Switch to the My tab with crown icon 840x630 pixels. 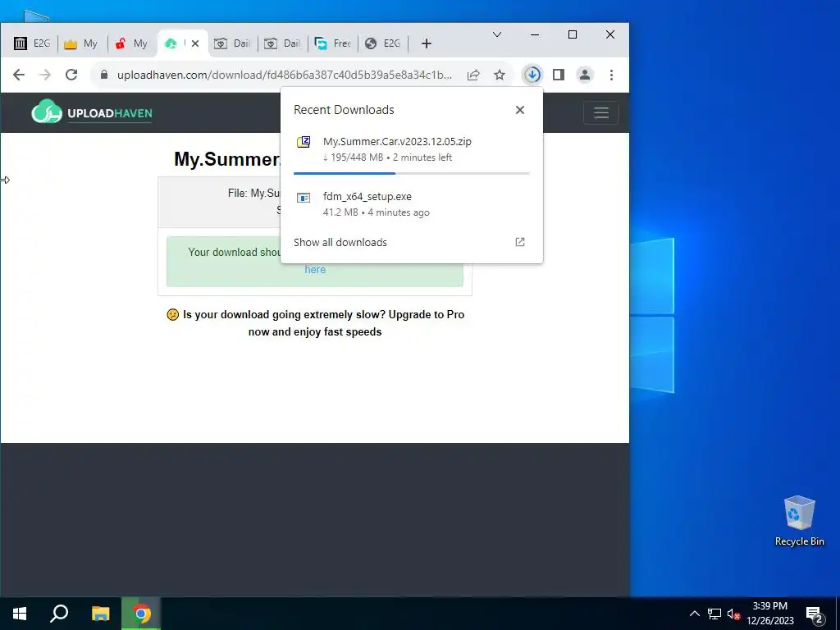[81, 43]
